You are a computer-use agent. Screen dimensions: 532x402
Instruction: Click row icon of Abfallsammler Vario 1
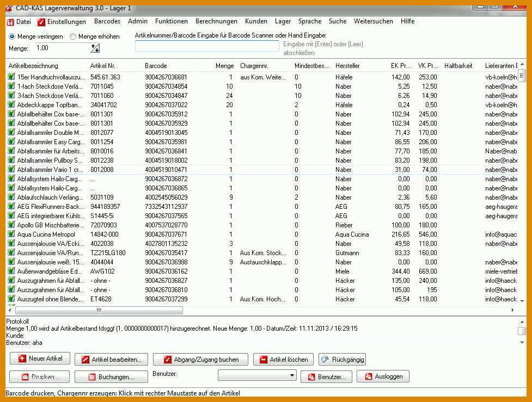click(x=11, y=170)
